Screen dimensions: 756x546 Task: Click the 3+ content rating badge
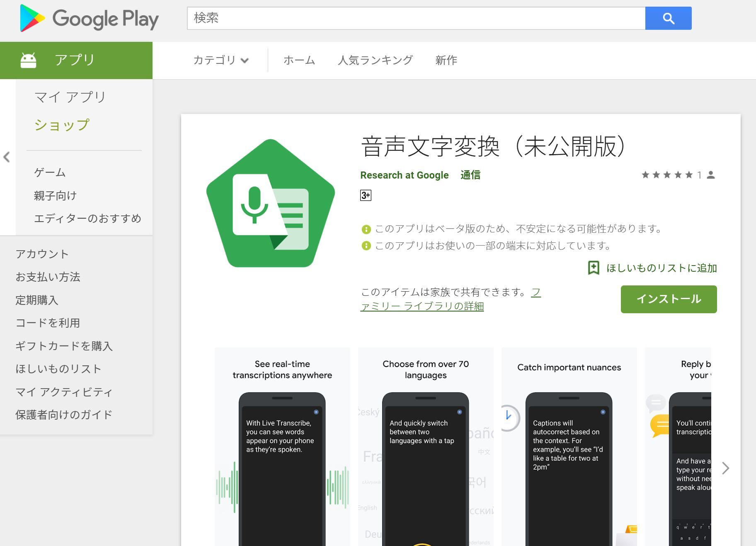pos(366,196)
